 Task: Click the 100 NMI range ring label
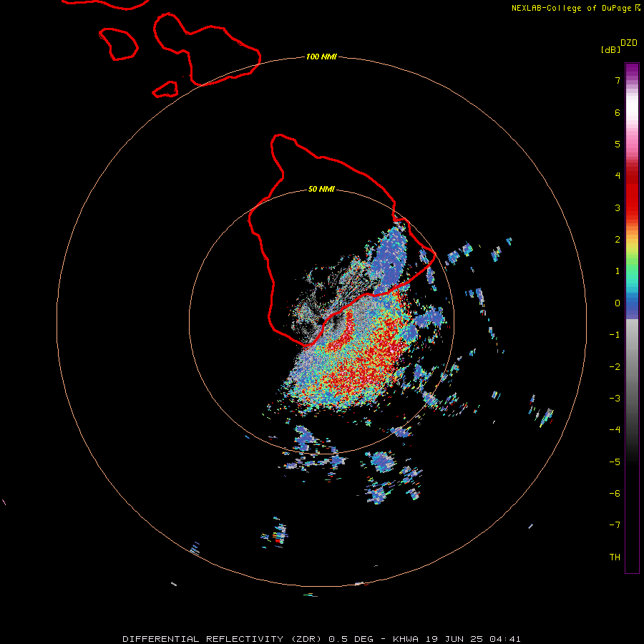point(321,57)
